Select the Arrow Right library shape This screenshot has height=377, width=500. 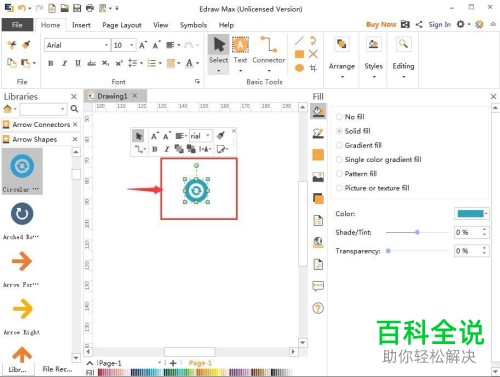(x=22, y=317)
